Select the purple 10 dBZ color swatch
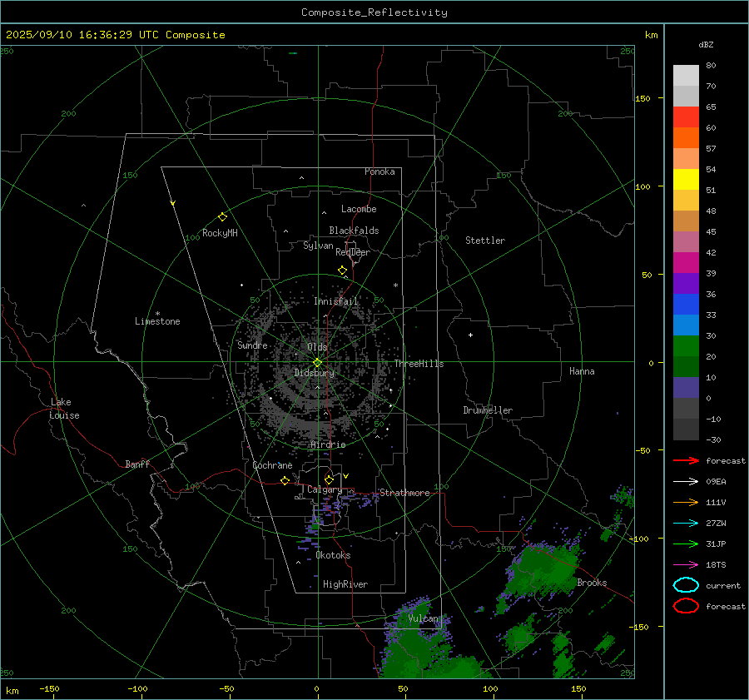Screen dimensions: 749x700 686,388
